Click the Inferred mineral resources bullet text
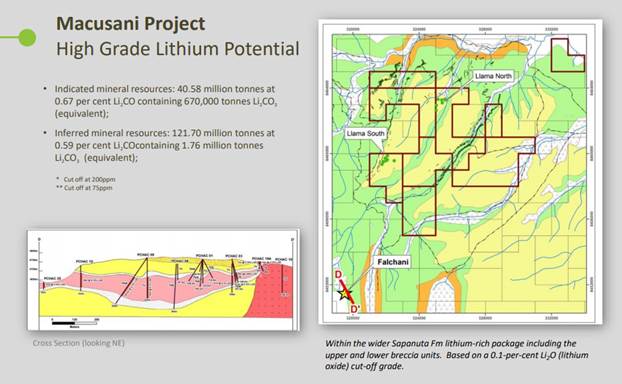The image size is (622, 384). coord(165,145)
